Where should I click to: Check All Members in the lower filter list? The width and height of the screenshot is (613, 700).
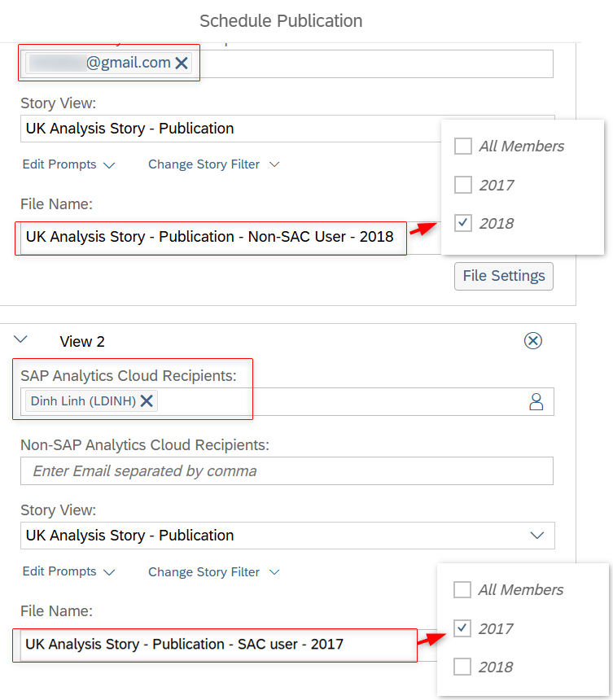pyautogui.click(x=462, y=590)
